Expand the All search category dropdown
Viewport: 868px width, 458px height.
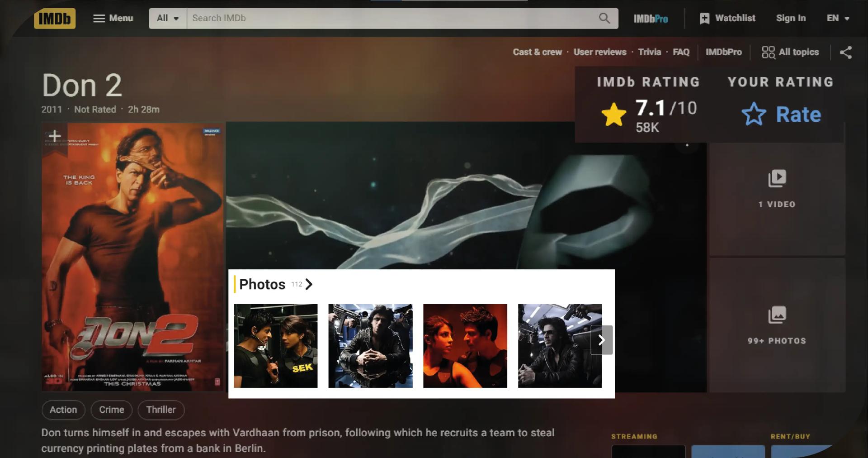[x=167, y=19]
